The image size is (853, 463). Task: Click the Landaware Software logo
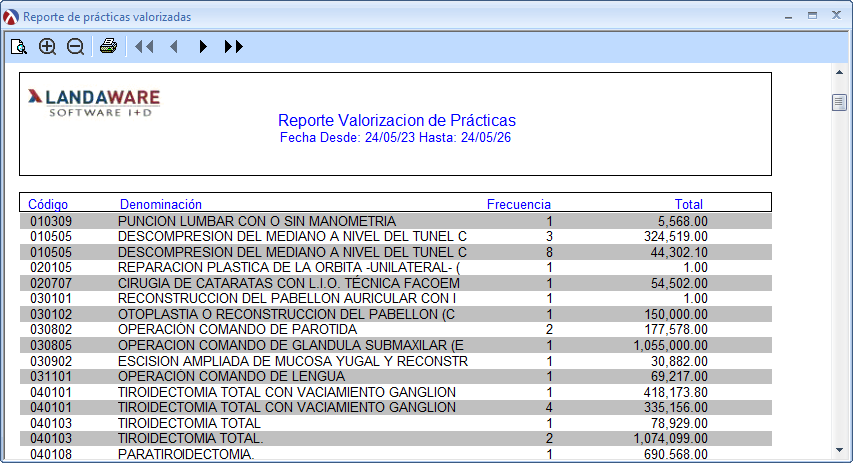click(94, 102)
